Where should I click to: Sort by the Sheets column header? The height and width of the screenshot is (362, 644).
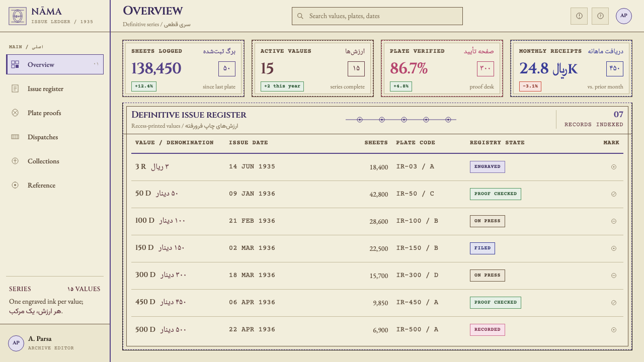coord(376,143)
